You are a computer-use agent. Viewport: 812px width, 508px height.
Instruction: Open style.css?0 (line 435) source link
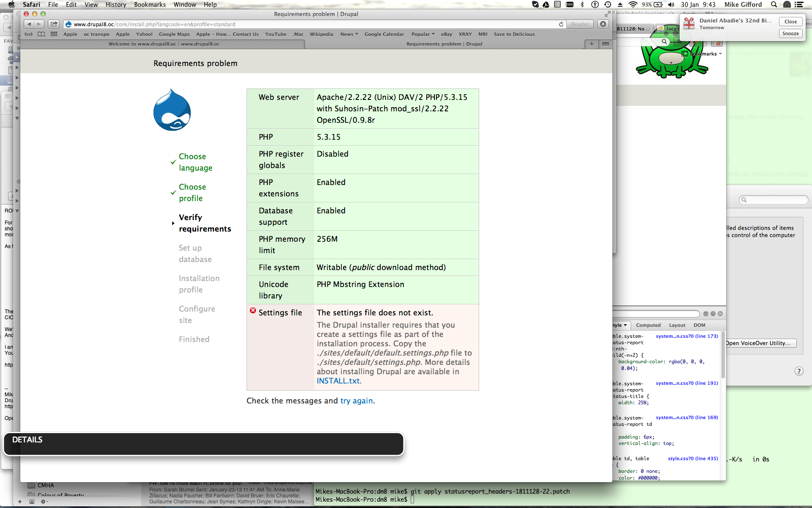(x=693, y=458)
